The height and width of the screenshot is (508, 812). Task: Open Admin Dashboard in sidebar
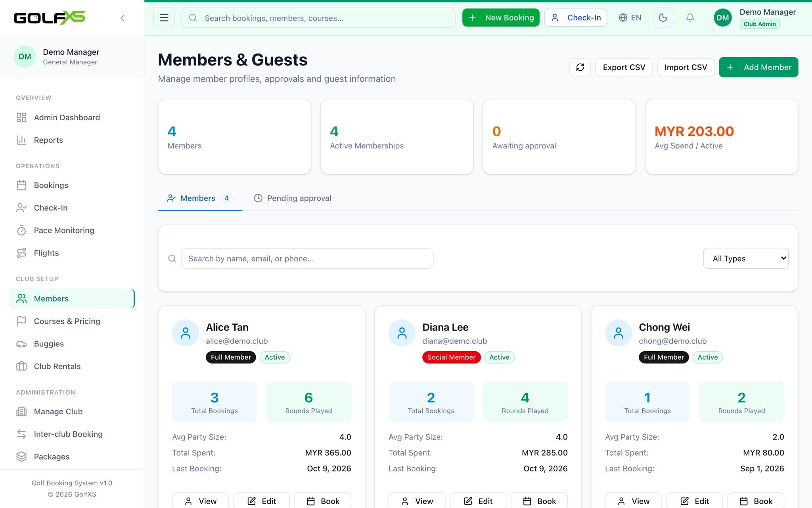(x=72, y=117)
